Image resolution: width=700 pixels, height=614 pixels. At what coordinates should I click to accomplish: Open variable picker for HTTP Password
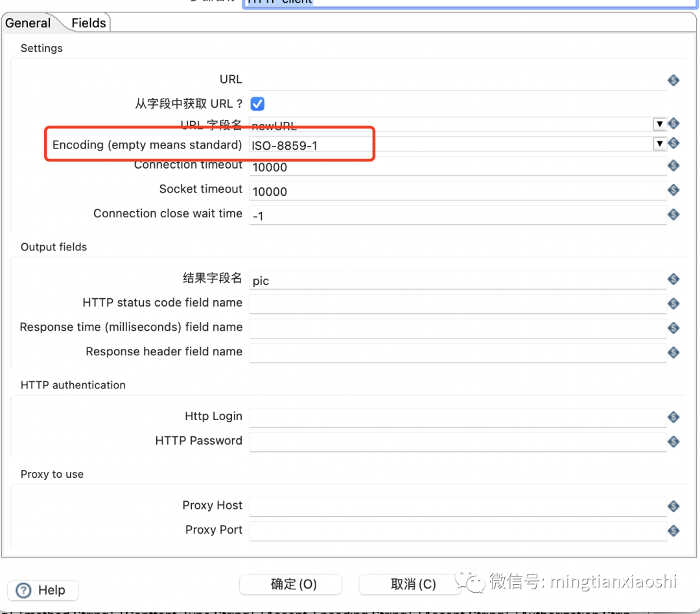point(673,441)
